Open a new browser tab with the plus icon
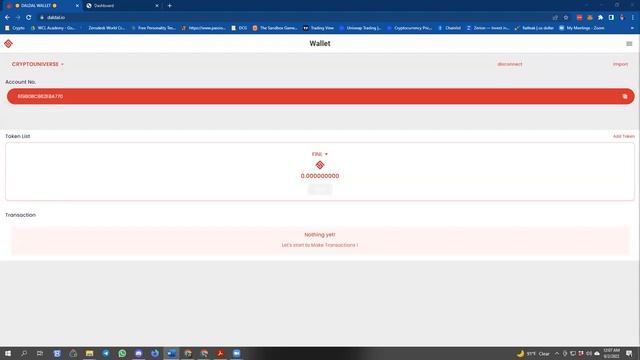 pos(169,6)
